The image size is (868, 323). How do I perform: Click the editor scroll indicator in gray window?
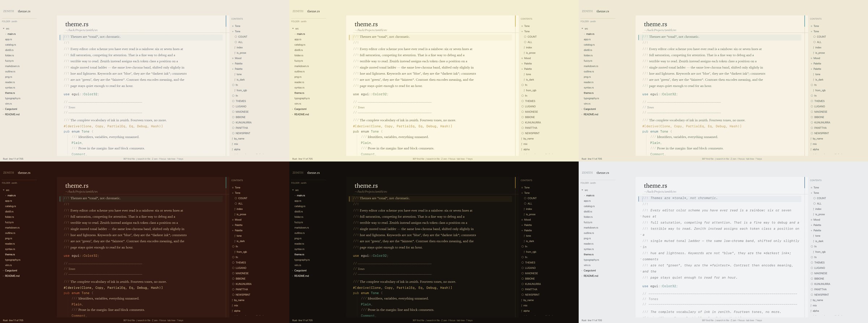[805, 183]
